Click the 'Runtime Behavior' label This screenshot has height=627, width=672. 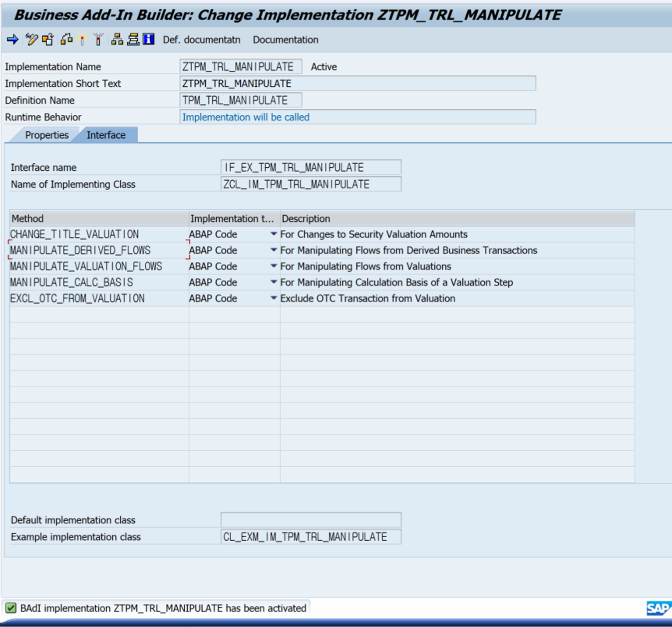43,117
